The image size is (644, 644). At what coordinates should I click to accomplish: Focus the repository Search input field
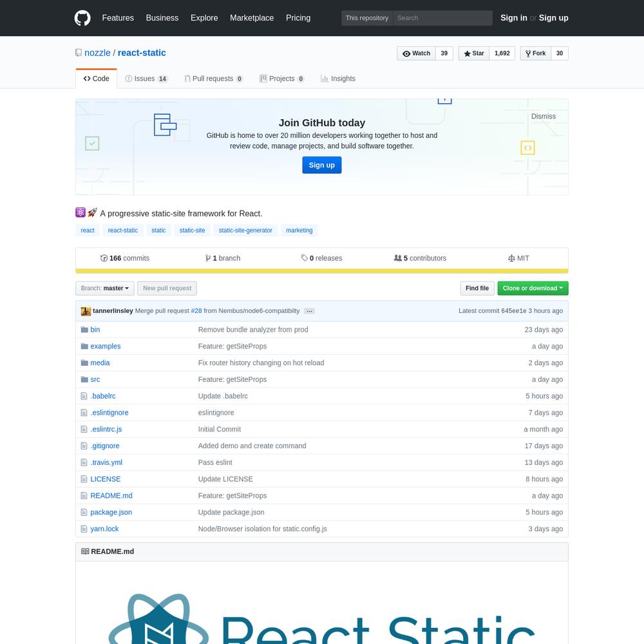pos(443,18)
